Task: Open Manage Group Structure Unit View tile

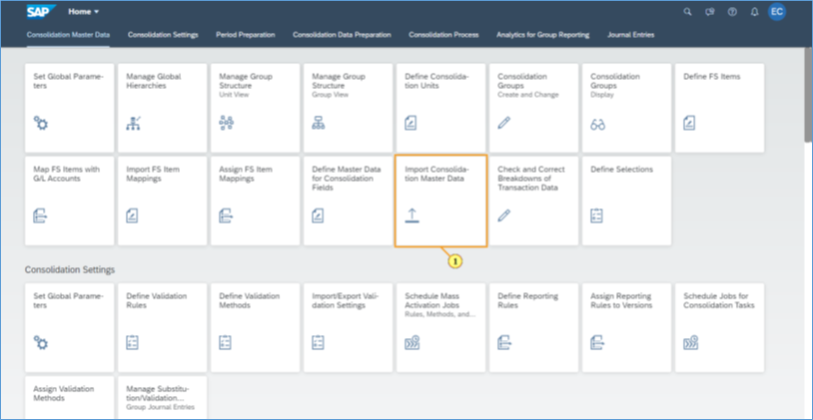Action: [x=255, y=108]
